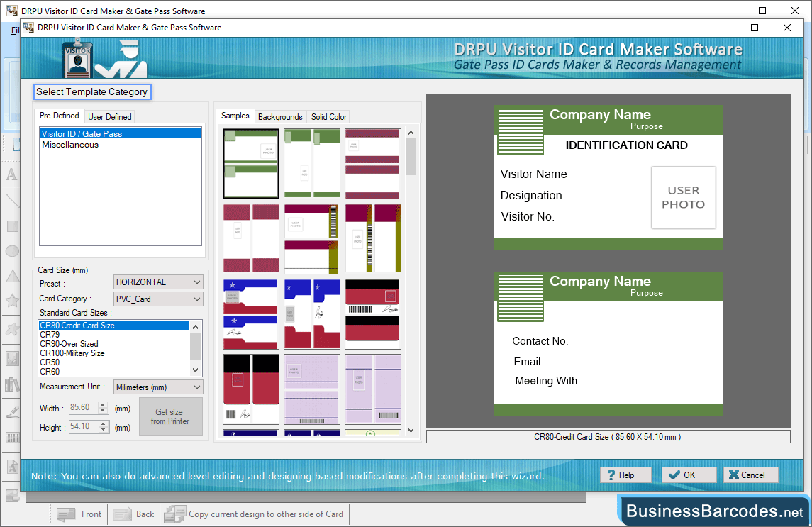Select the image insert tool
This screenshot has height=527, width=812.
pos(11,359)
